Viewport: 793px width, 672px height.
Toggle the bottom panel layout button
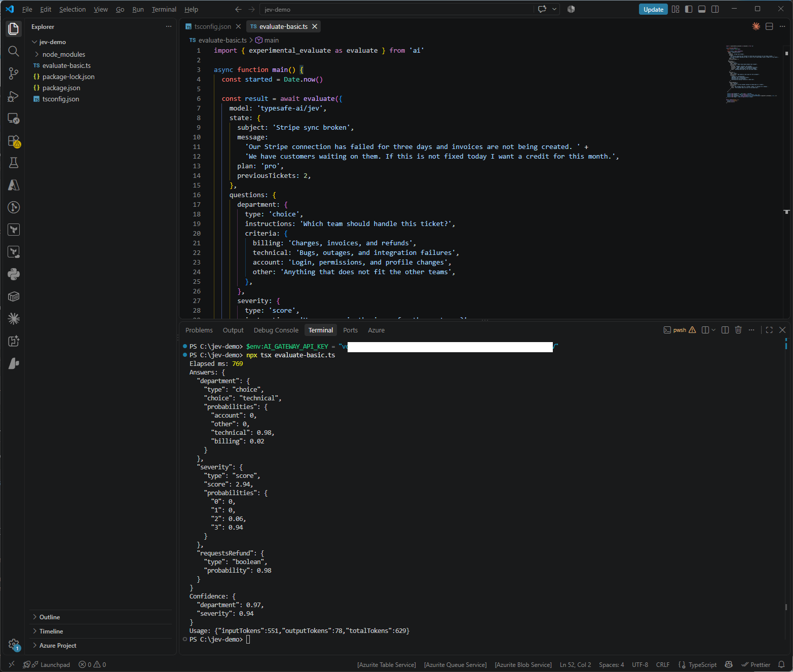coord(702,9)
